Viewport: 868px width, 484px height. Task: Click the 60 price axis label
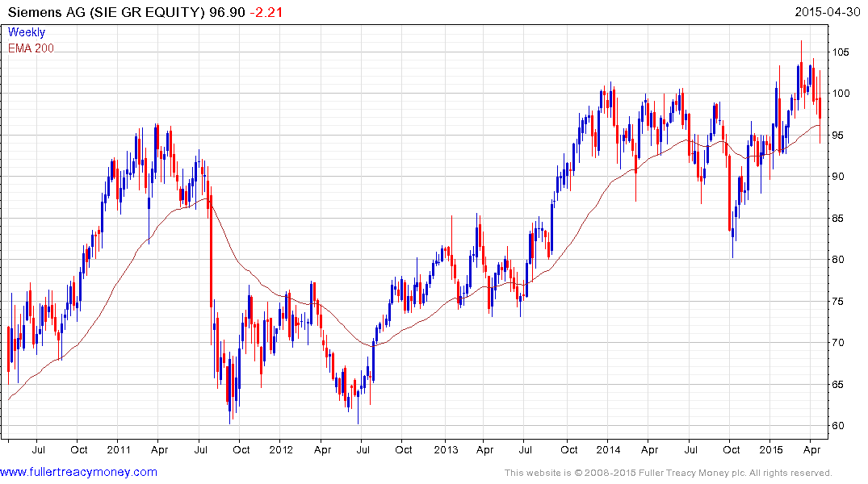tap(837, 425)
